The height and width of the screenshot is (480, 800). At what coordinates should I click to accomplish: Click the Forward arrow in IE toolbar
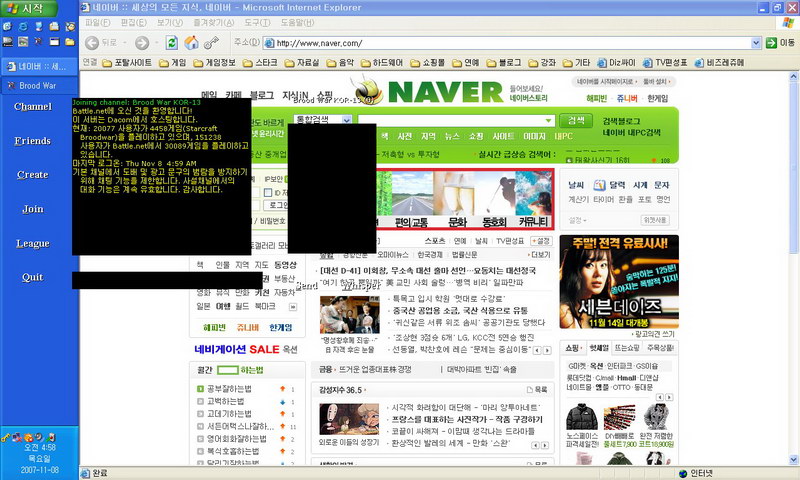(x=142, y=43)
